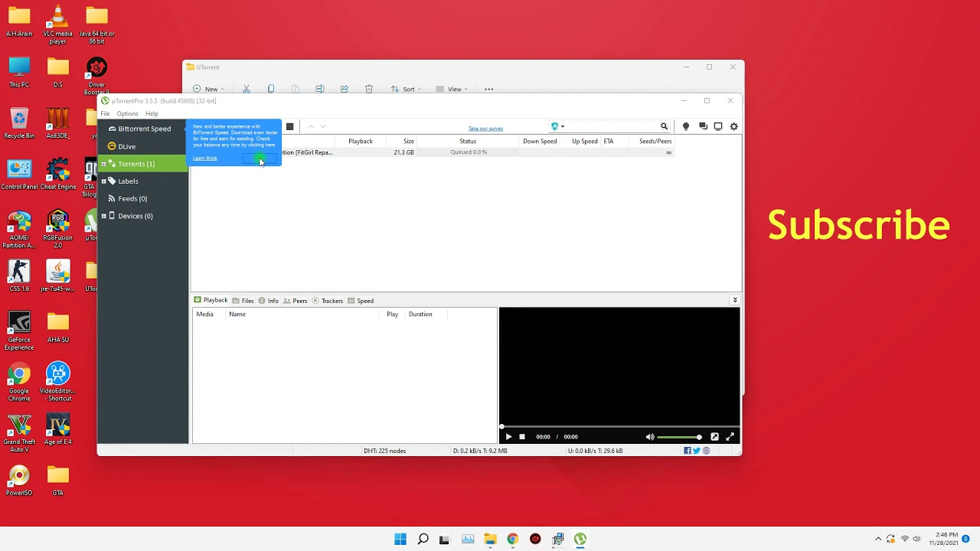Move torrent up in queue arrow
The width and height of the screenshot is (980, 551).
(311, 126)
